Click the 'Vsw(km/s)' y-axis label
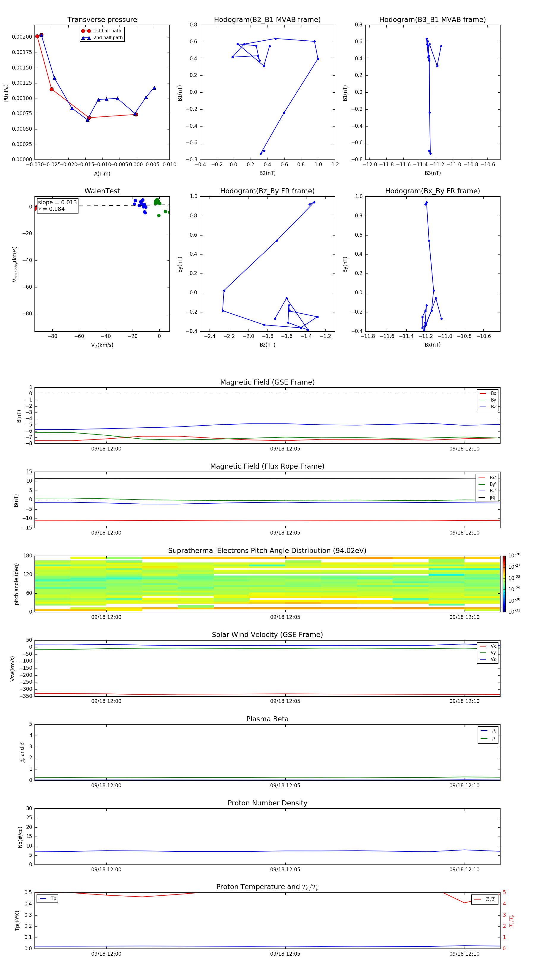This screenshot has height=980, width=535. pos(12,668)
